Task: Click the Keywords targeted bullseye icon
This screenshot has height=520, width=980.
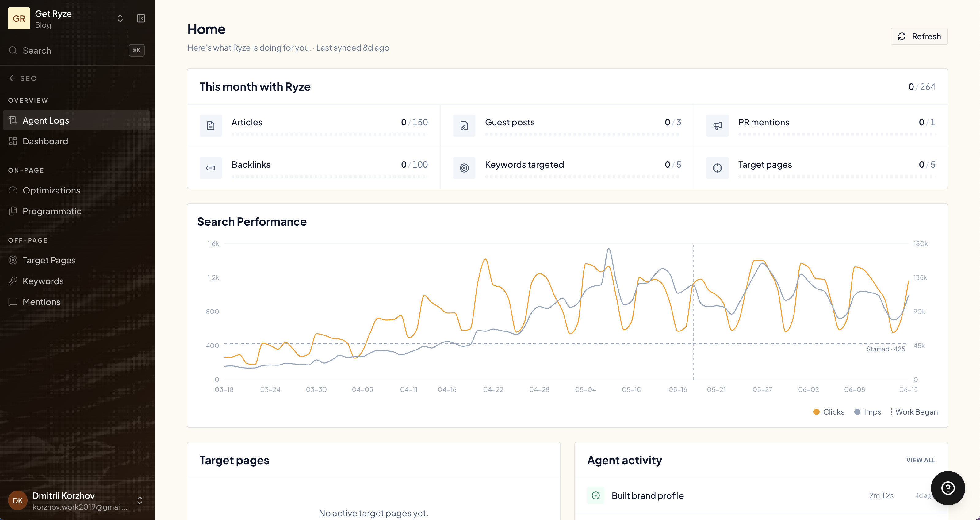Action: pos(464,168)
